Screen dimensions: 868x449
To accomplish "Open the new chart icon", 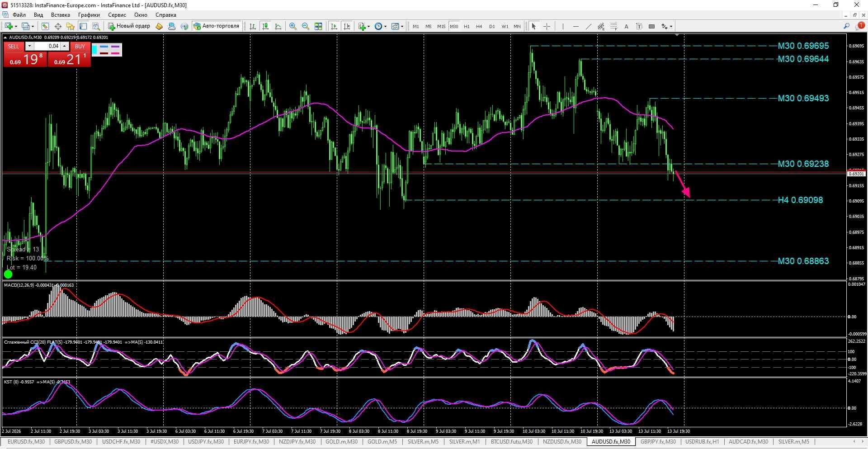I will [x=9, y=26].
